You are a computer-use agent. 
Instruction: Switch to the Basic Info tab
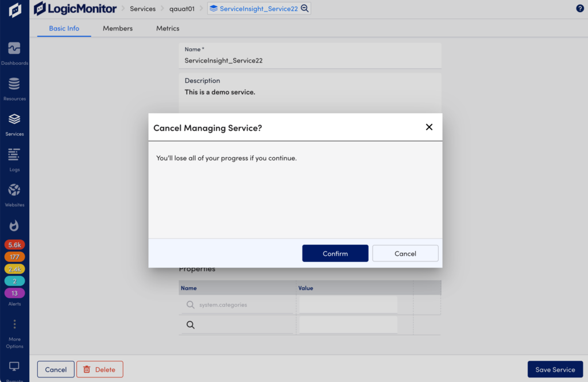pyautogui.click(x=64, y=28)
